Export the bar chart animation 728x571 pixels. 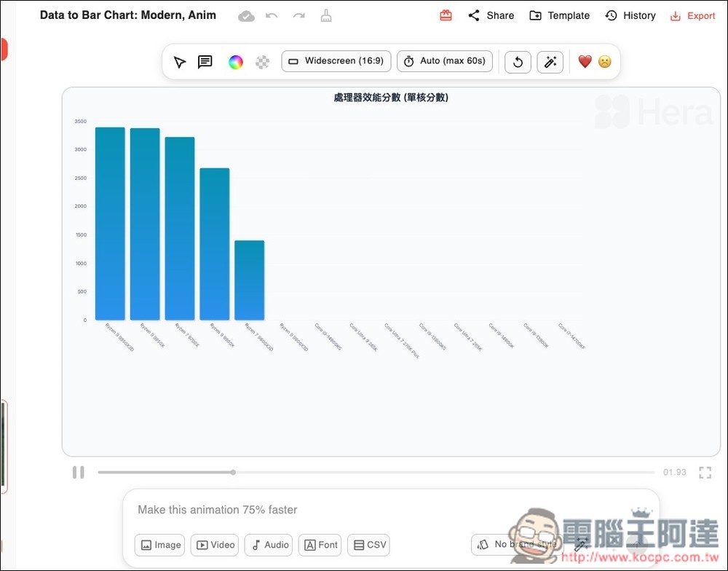coord(692,15)
